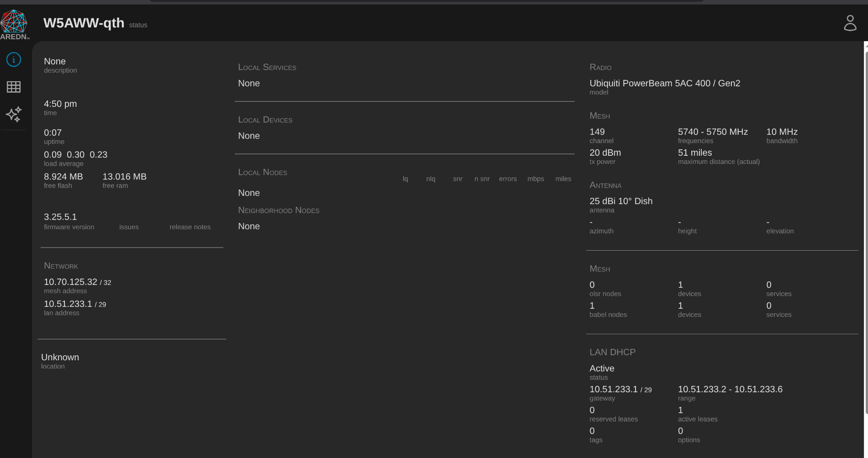Click the sparkle stars sidebar icon

click(x=14, y=114)
